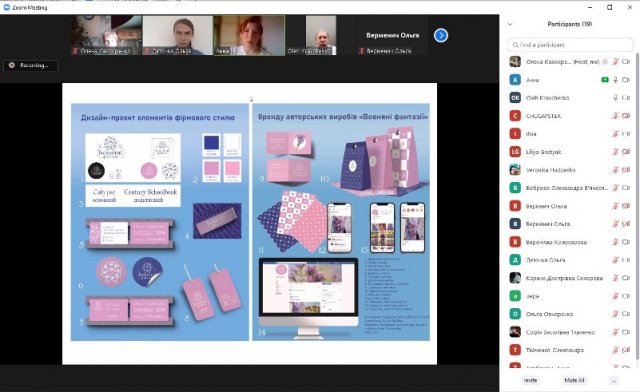Click the OK avatar of Oleh Kravchenko

pyautogui.click(x=515, y=98)
